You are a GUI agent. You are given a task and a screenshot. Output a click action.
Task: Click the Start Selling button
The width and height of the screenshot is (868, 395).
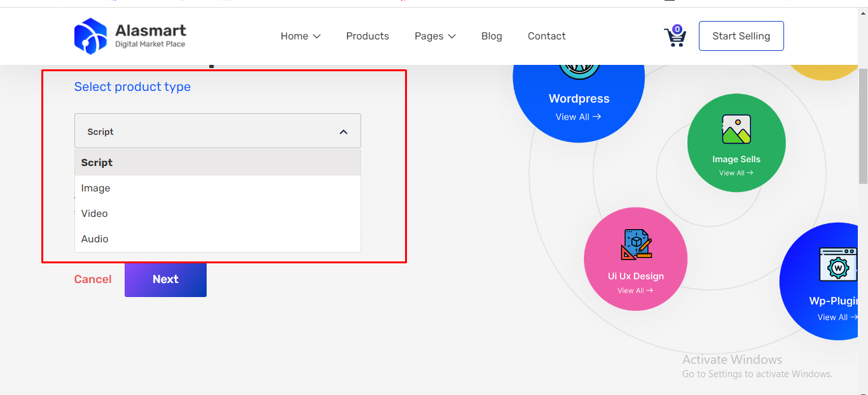[741, 36]
